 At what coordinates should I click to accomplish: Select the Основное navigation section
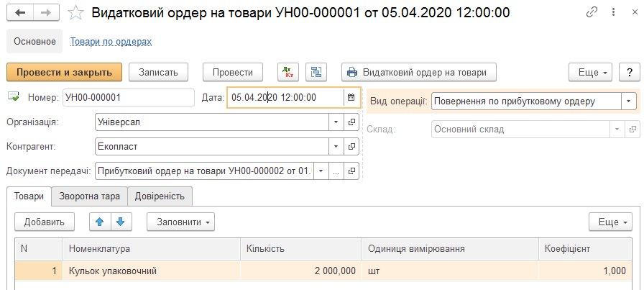pos(34,41)
